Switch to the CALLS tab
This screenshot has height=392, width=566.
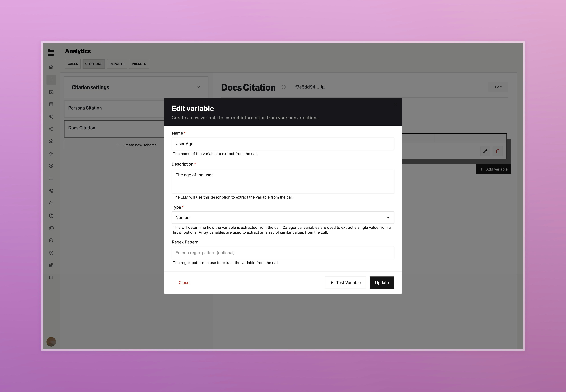73,64
